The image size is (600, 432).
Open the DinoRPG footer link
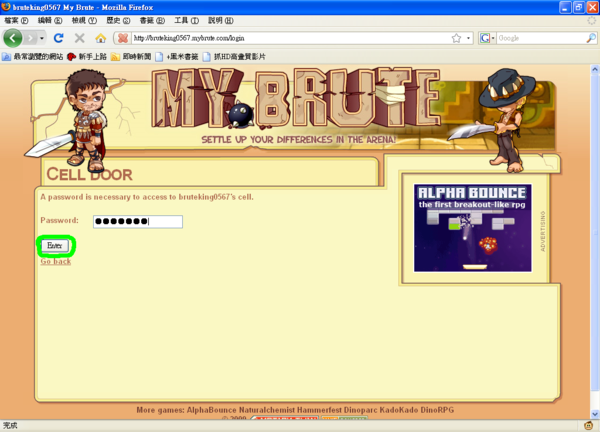[x=437, y=410]
